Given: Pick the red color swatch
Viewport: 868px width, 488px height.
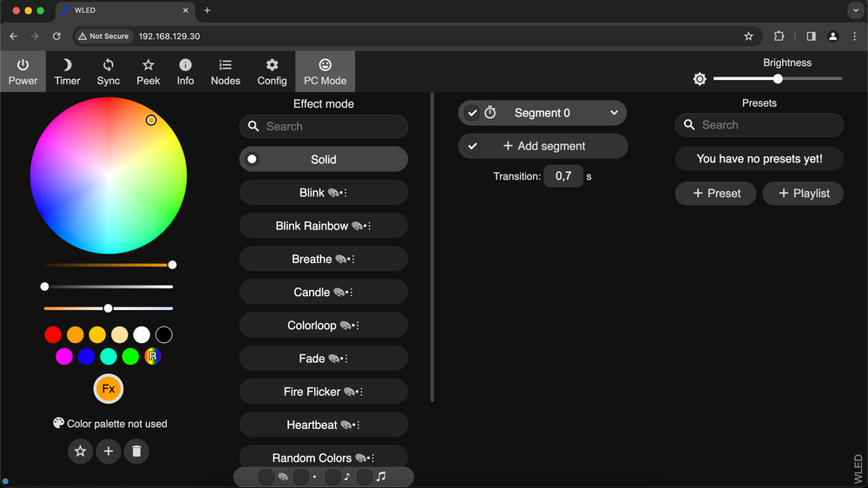Looking at the screenshot, I should [x=53, y=335].
